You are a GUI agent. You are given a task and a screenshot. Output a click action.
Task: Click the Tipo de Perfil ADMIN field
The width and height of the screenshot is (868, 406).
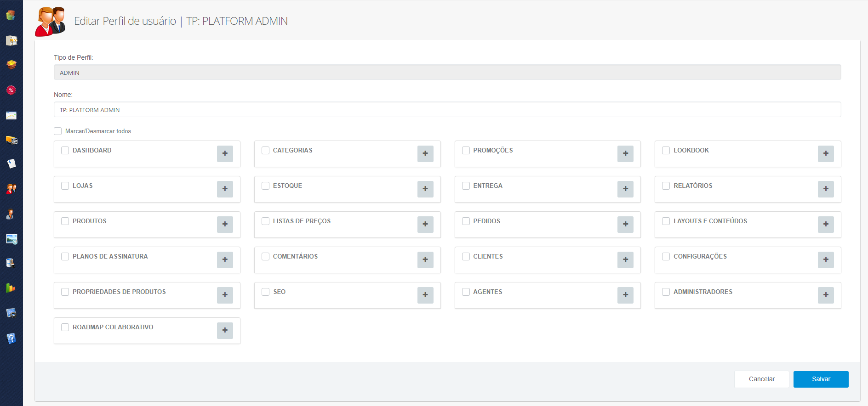click(x=447, y=73)
